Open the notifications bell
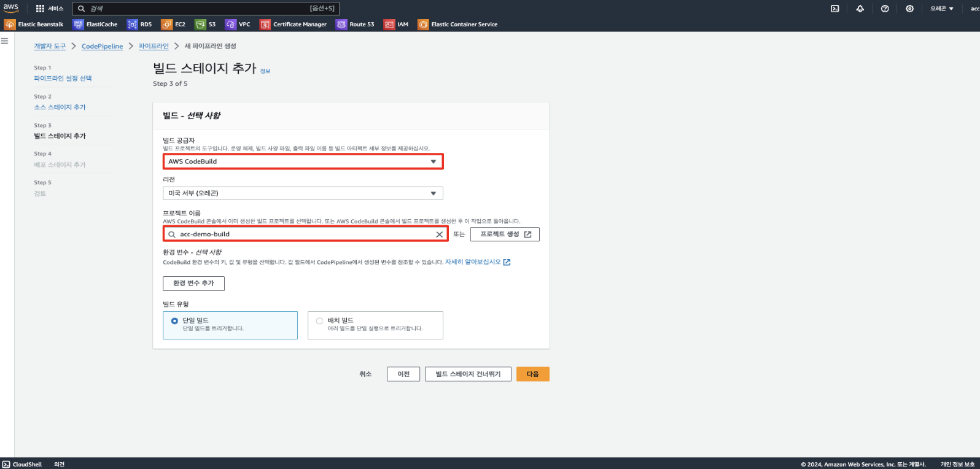Viewport: 980px width, 469px height. tap(860, 9)
